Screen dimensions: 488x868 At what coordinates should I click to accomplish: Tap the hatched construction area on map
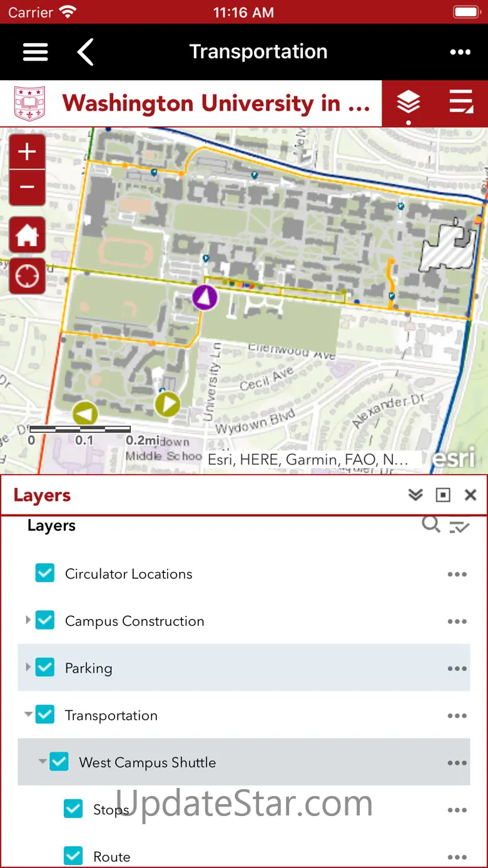[448, 246]
